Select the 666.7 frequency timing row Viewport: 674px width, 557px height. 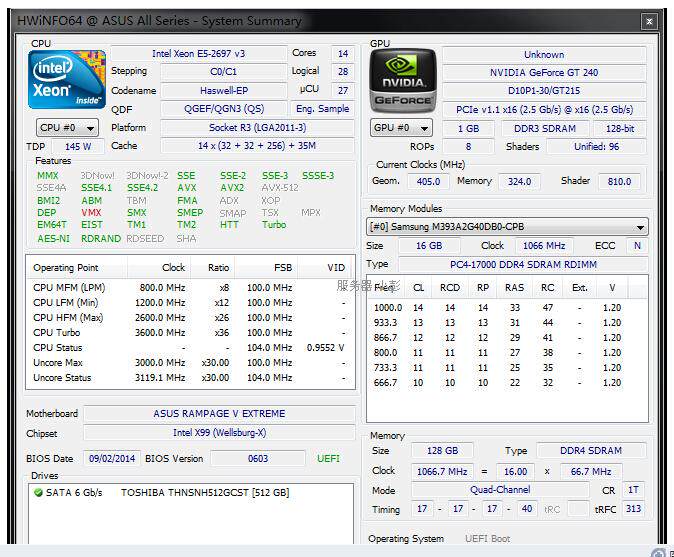click(507, 383)
